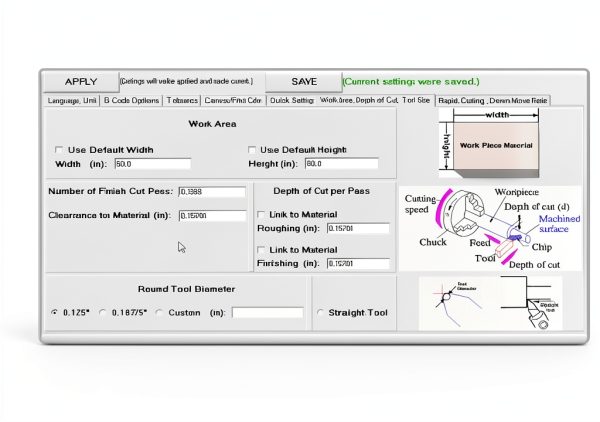Click the Height (in) input field
Image resolution: width=600 pixels, height=422 pixels.
(x=342, y=163)
